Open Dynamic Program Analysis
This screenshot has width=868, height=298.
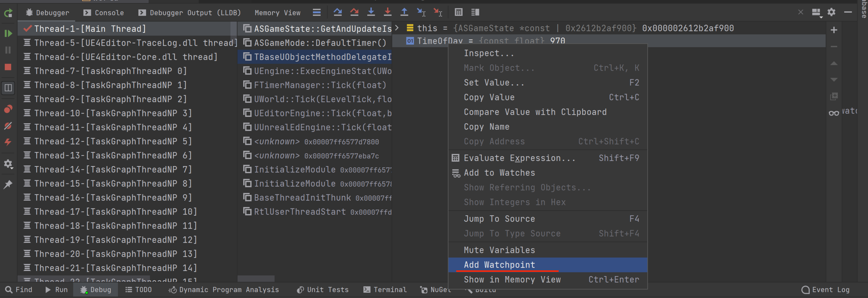click(224, 290)
